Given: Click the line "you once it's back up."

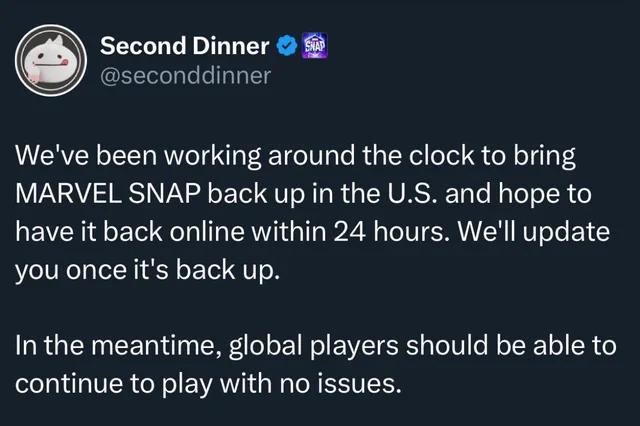Looking at the screenshot, I should point(148,270).
